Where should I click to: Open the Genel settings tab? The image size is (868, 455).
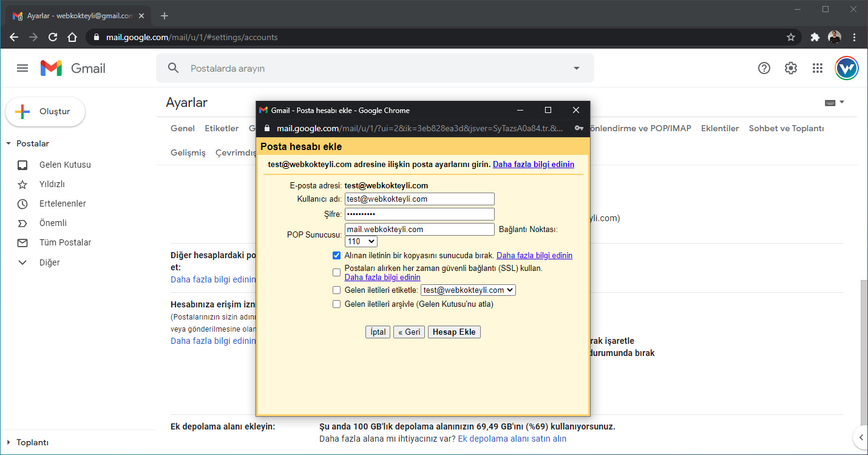pos(183,128)
